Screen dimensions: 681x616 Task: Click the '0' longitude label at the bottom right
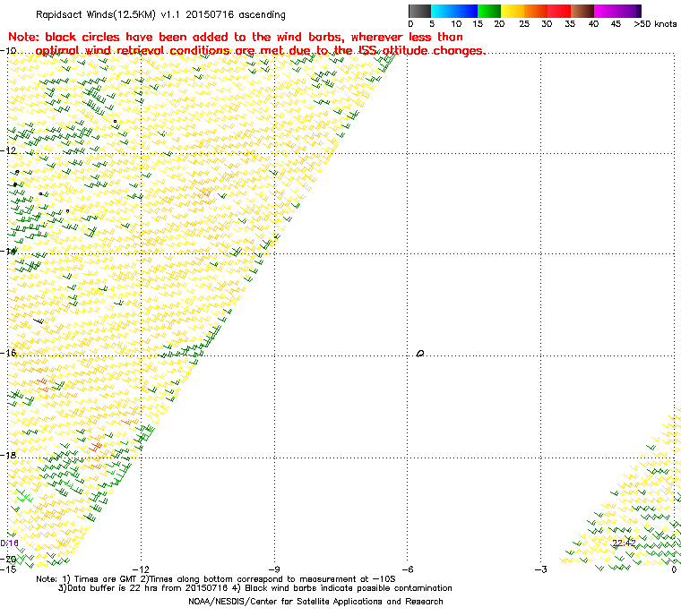tap(674, 569)
